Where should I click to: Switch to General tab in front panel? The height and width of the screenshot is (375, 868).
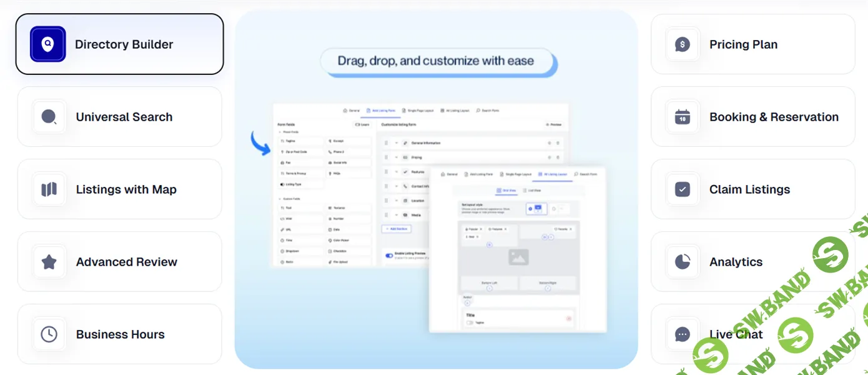click(449, 174)
